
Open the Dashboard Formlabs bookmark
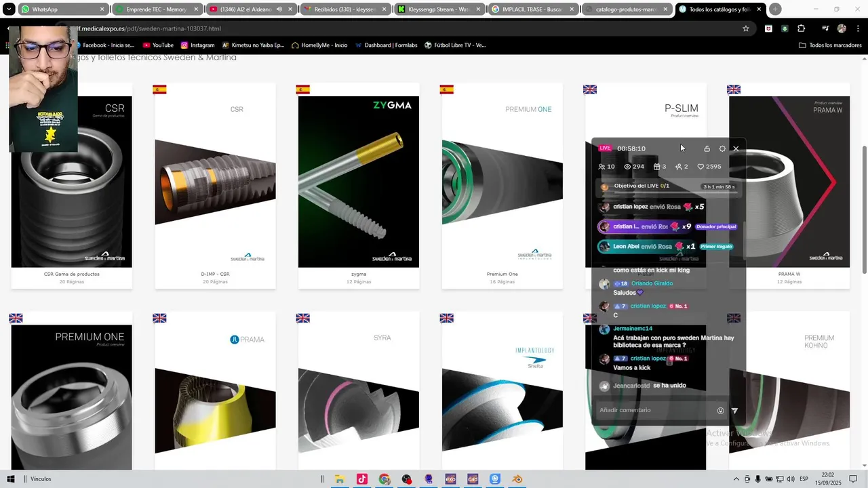[386, 45]
